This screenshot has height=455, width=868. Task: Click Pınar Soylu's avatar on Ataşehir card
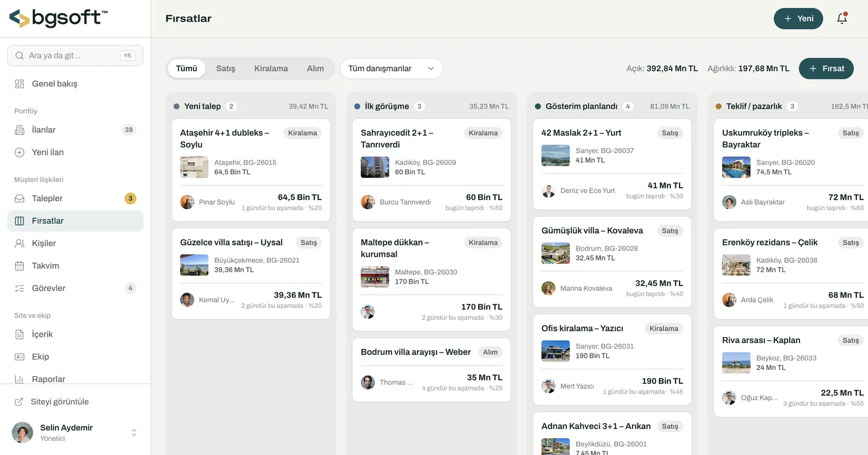[x=187, y=202]
